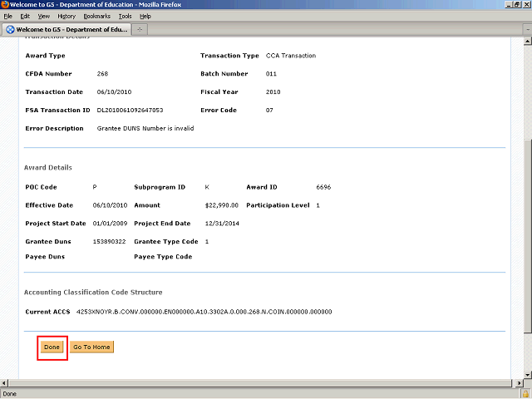Click the Amount value $22,990.00
The image size is (532, 399).
[222, 205]
